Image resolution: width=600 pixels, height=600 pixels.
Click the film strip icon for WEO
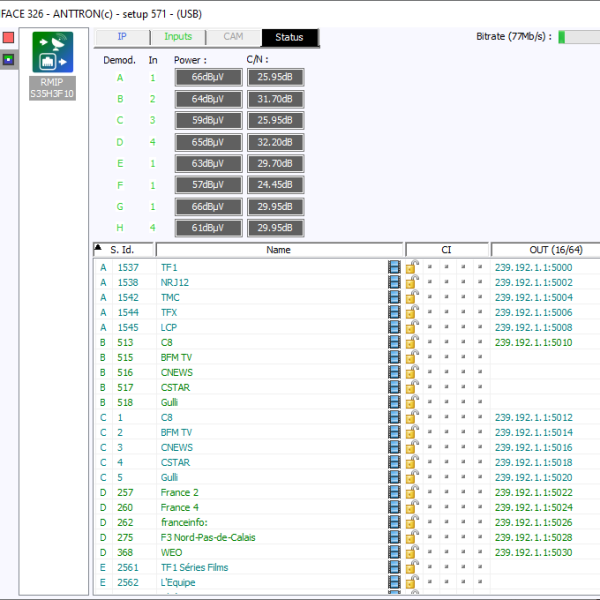pyautogui.click(x=395, y=552)
